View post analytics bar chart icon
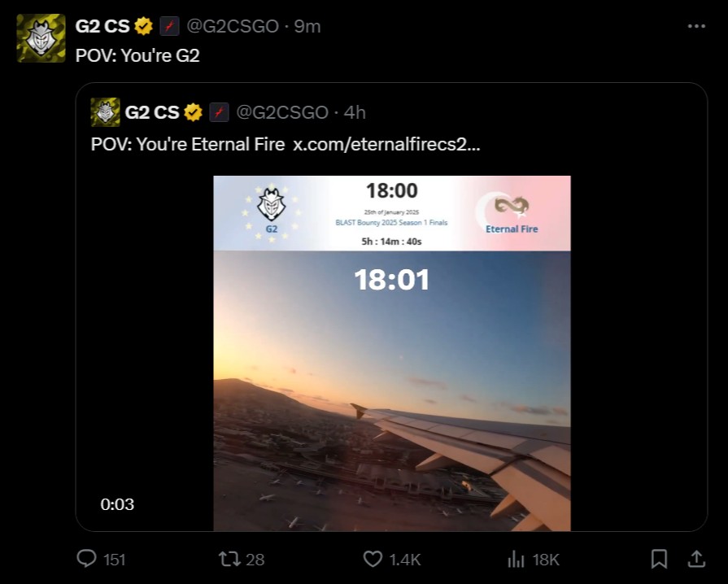728x584 pixels. 516,559
